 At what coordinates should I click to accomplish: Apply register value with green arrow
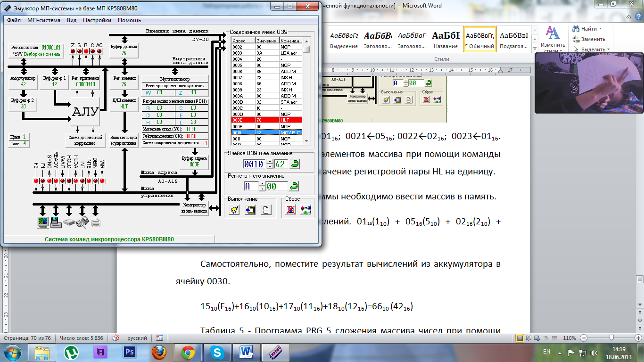[294, 186]
